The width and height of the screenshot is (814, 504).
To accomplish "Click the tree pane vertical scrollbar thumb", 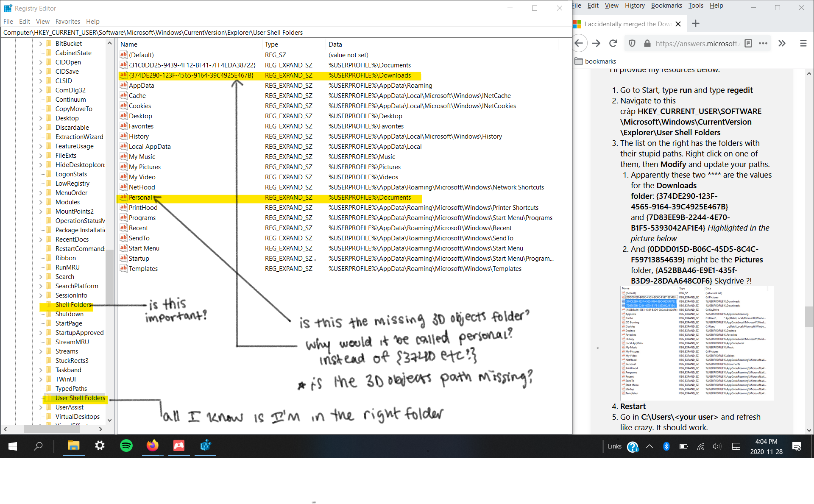I will coord(109,278).
